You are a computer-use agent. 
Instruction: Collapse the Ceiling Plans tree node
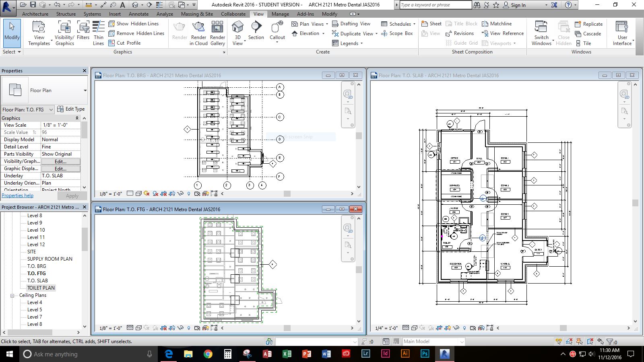[x=12, y=295]
